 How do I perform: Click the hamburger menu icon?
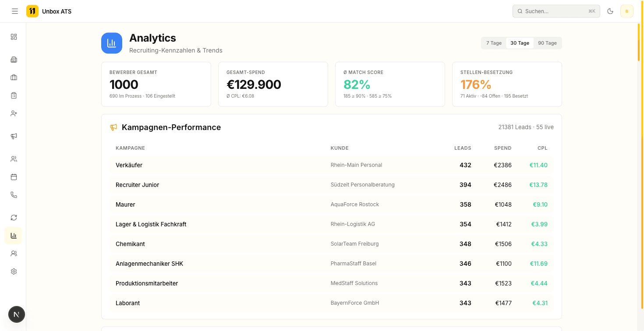click(x=15, y=11)
